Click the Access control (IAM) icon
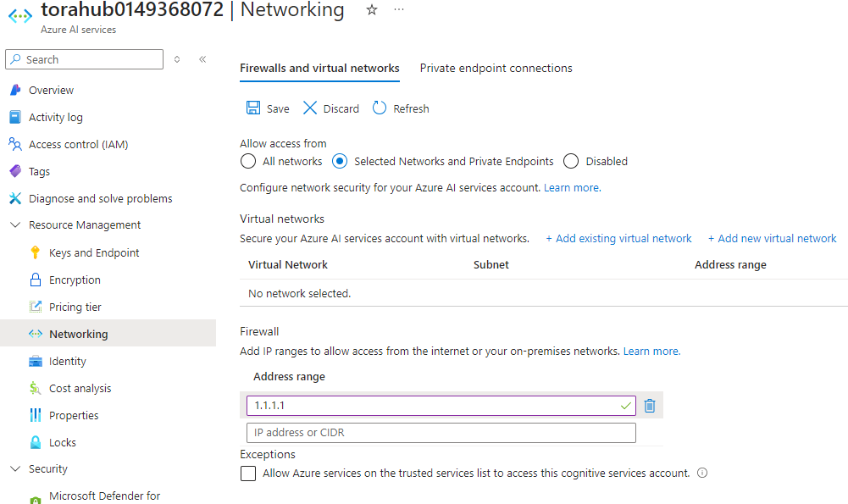848x504 pixels. (15, 144)
